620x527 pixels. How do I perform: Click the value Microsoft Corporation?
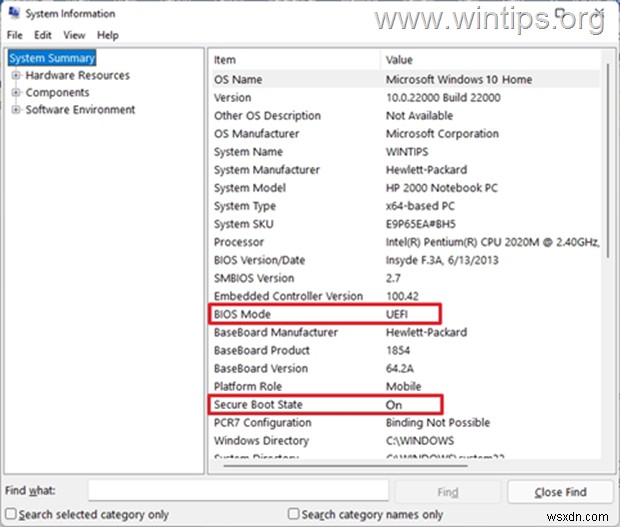(442, 134)
